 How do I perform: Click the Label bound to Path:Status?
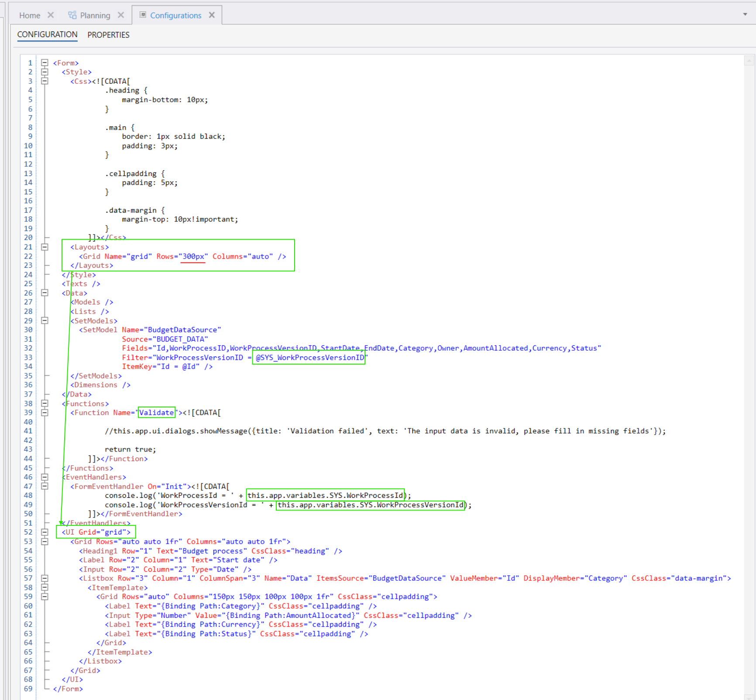[236, 634]
